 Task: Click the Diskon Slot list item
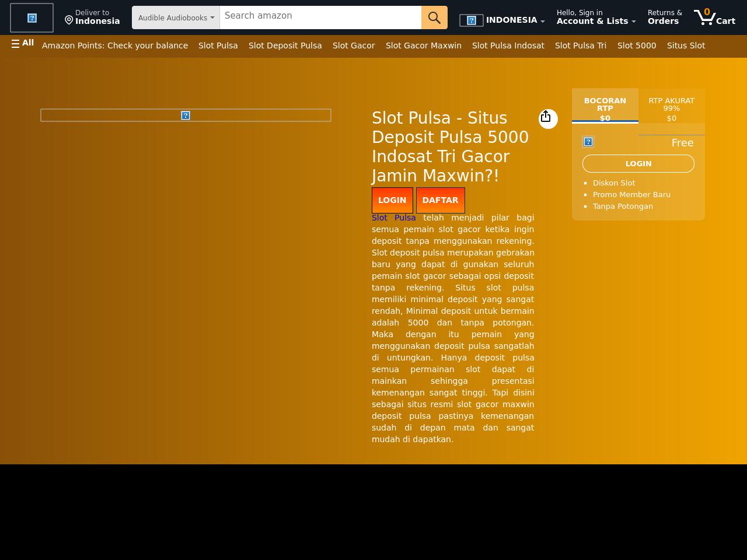(x=614, y=183)
